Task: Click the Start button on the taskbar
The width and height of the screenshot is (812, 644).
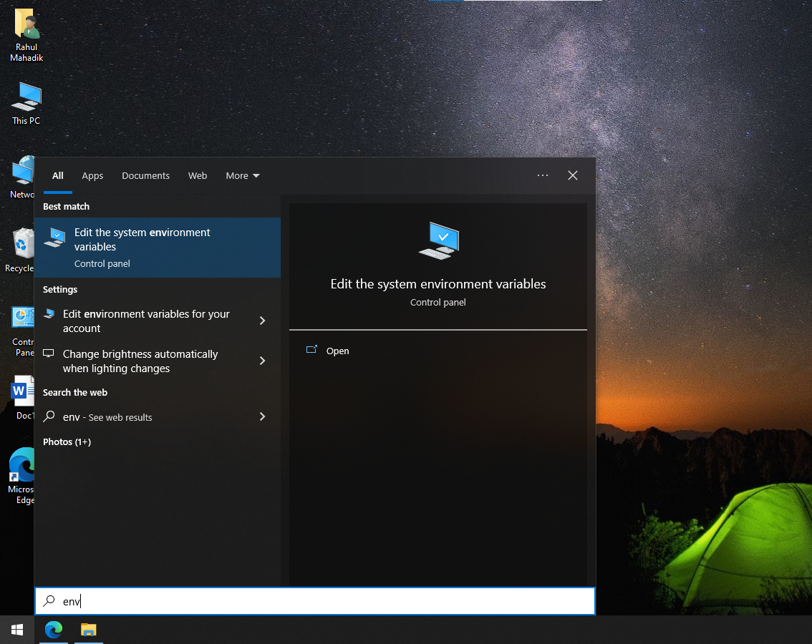Action: [16, 629]
